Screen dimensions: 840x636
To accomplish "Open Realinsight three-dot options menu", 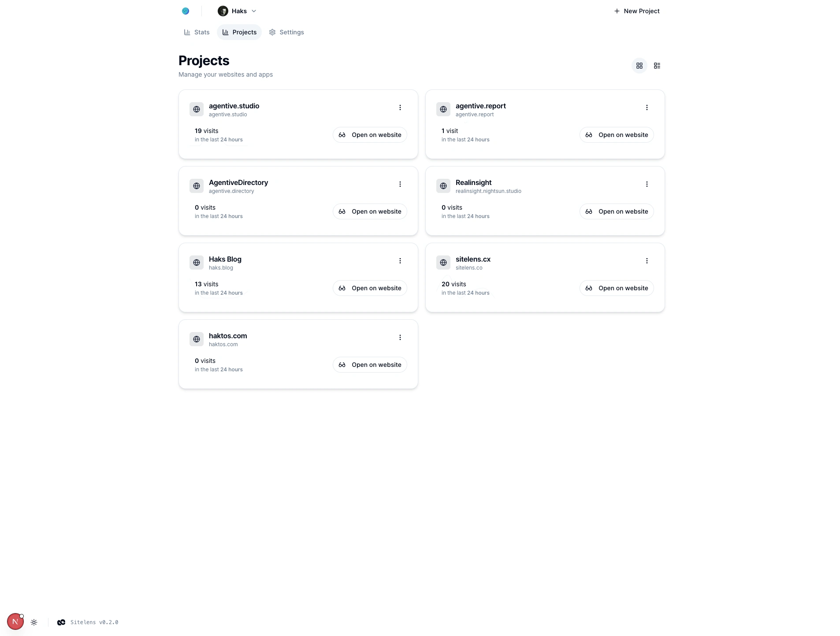I will 647,184.
